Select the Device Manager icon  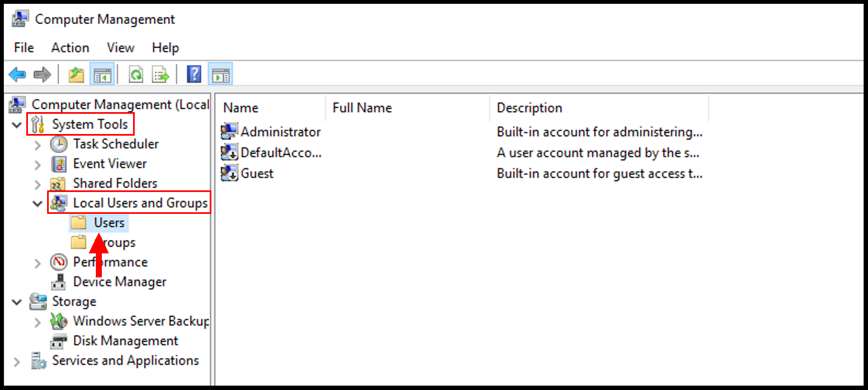pos(59,282)
